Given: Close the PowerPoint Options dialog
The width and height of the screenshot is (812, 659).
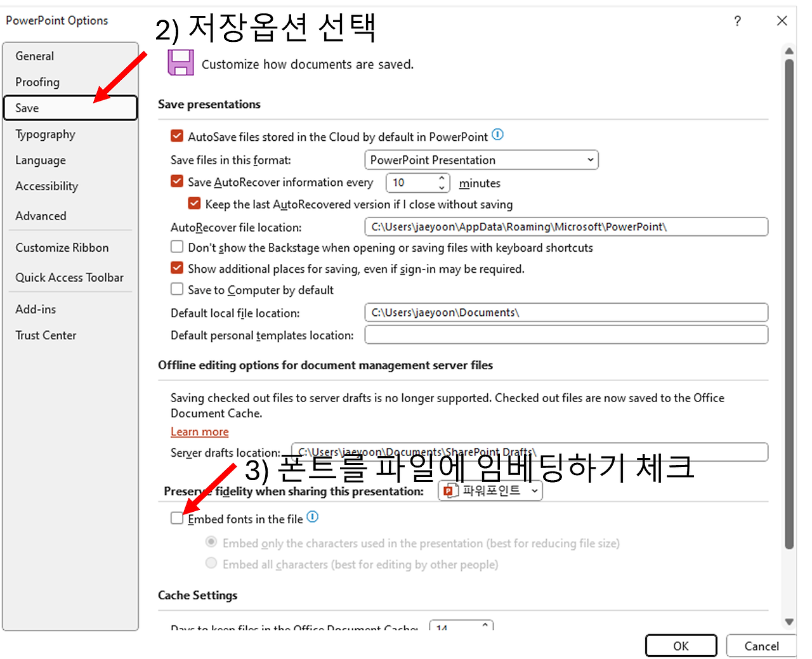Looking at the screenshot, I should (x=782, y=21).
